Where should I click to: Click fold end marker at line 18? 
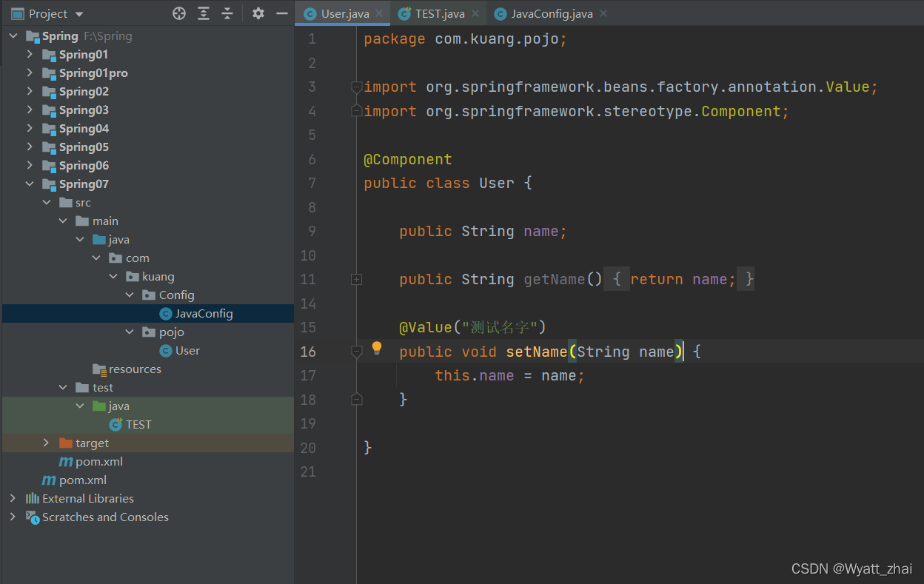pyautogui.click(x=356, y=399)
